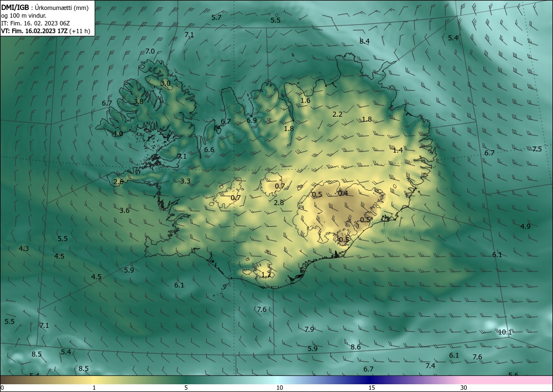This screenshot has width=553, height=392.
Task: Click the 'DMI/IGB : Úrkomumætti (mm)' title text
Action: 45,8
